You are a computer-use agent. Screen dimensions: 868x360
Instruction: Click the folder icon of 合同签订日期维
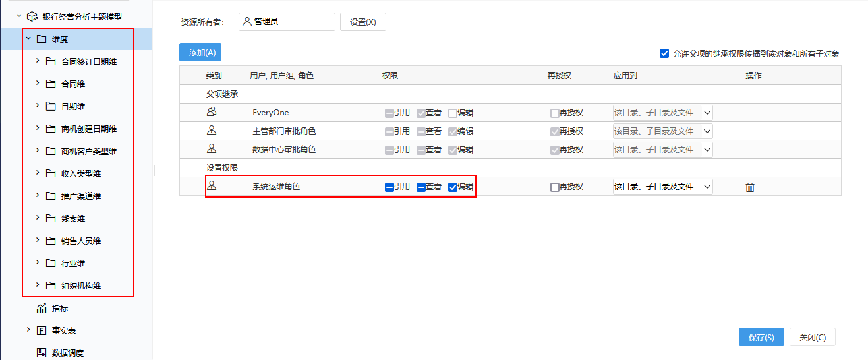pos(50,61)
